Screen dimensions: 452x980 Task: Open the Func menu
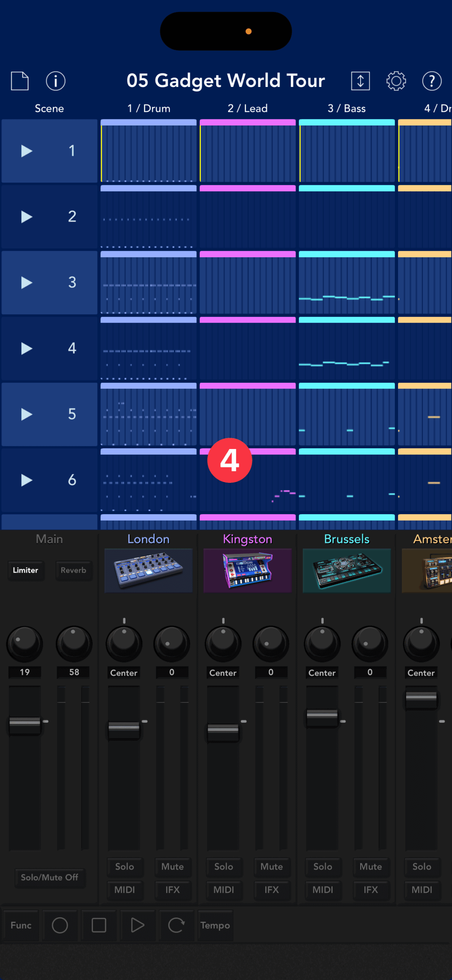pos(21,925)
